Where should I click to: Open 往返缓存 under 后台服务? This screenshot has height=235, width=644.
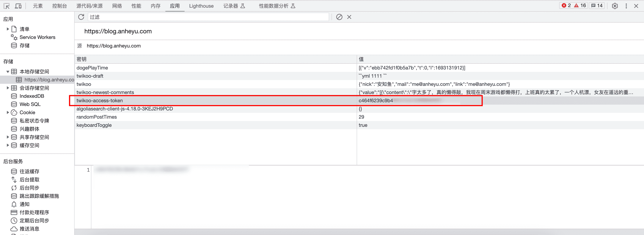tap(29, 172)
